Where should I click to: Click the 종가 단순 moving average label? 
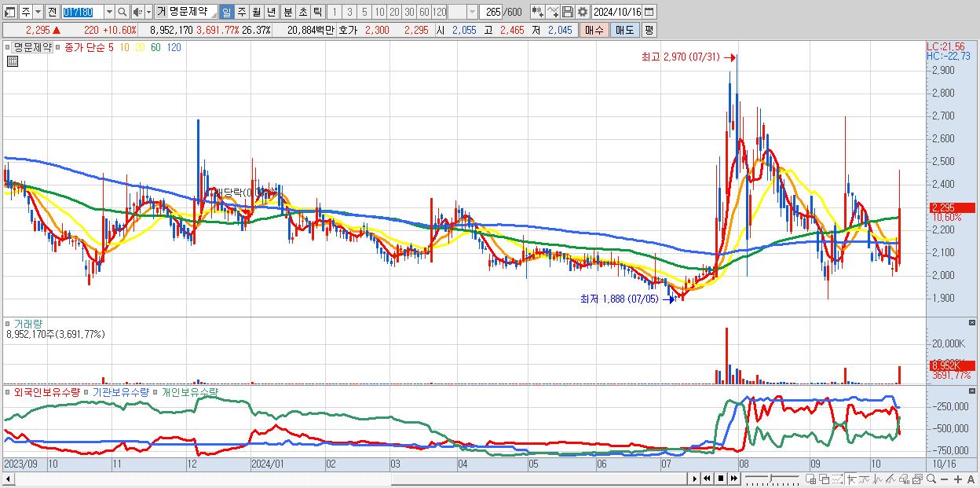click(x=85, y=47)
